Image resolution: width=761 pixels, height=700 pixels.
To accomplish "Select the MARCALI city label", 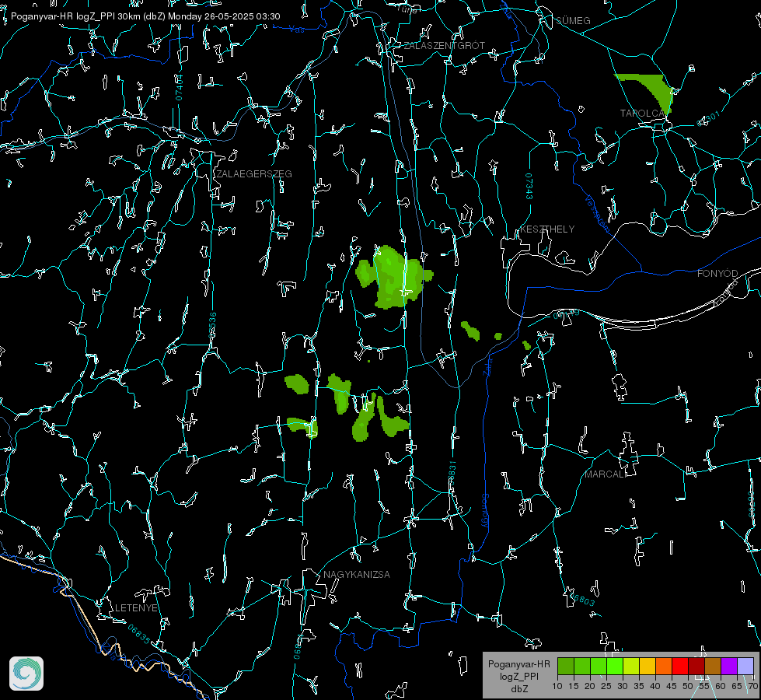I will [x=606, y=474].
